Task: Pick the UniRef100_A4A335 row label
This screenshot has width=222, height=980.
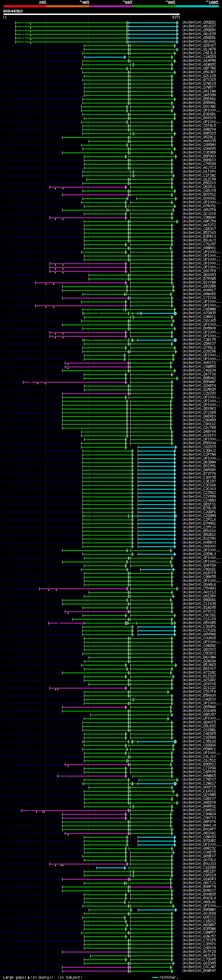Action: 199,141
